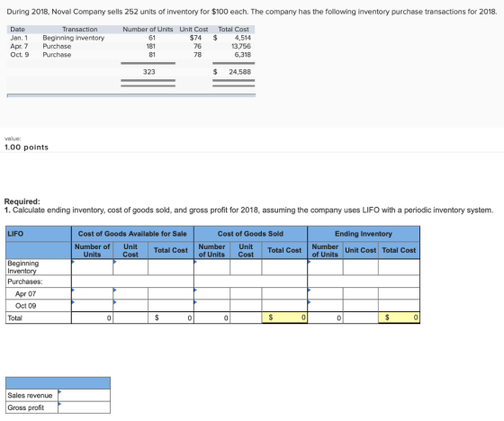Select Cost of Goods Sold total cost yellow cell
This screenshot has width=504, height=421.
(x=284, y=318)
